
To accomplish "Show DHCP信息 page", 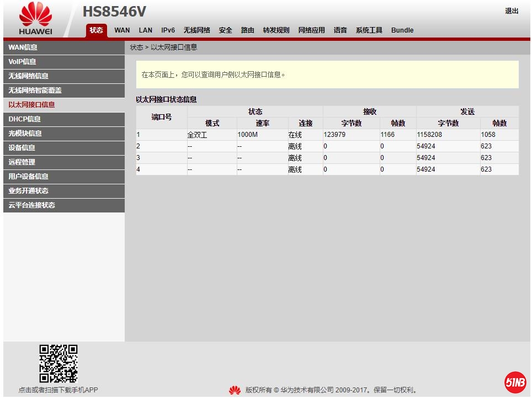I will tap(24, 119).
